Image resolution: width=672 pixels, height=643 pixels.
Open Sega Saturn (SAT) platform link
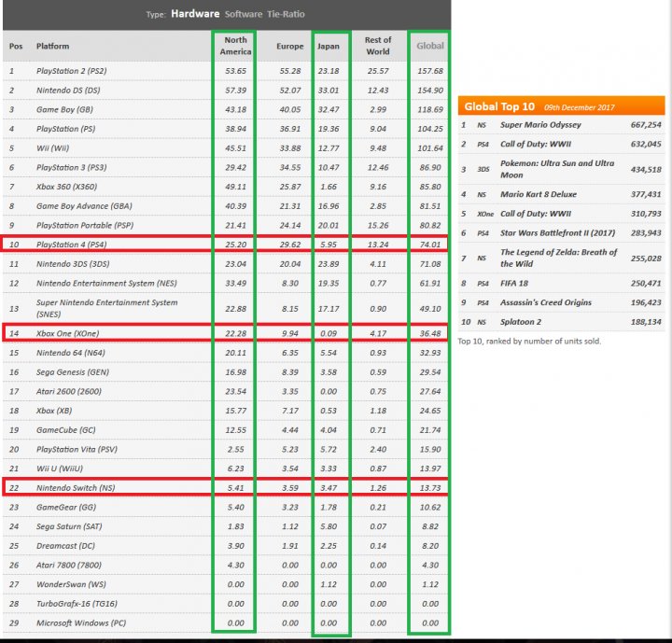coord(69,526)
